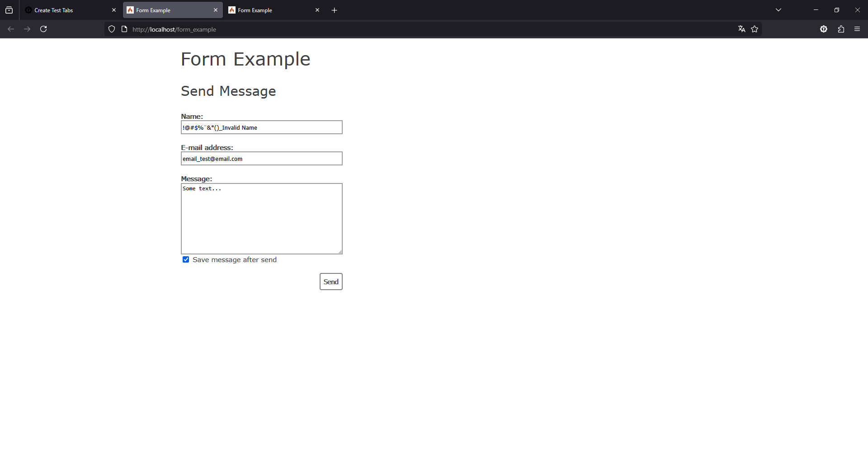Open a new tab with plus button

coord(335,10)
